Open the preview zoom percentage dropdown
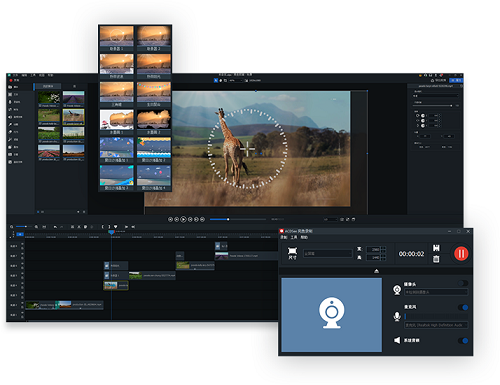The width and height of the screenshot is (500, 385). (x=236, y=80)
